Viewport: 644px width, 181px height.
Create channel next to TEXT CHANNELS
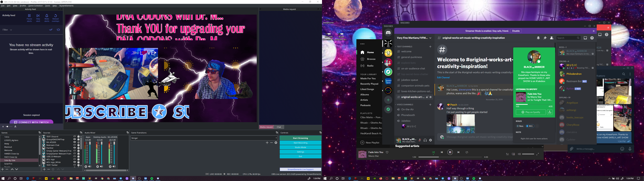(430, 46)
